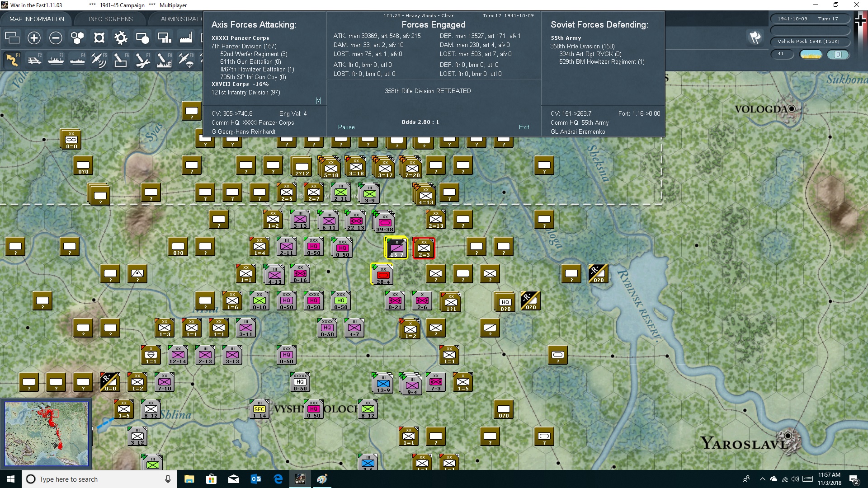Screen dimensions: 868x488
Task: Select the F2 rail move mode
Action: [34, 60]
